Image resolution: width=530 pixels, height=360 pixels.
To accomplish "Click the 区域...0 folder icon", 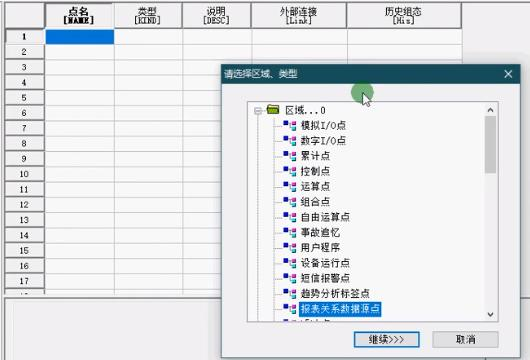I will 273,110.
